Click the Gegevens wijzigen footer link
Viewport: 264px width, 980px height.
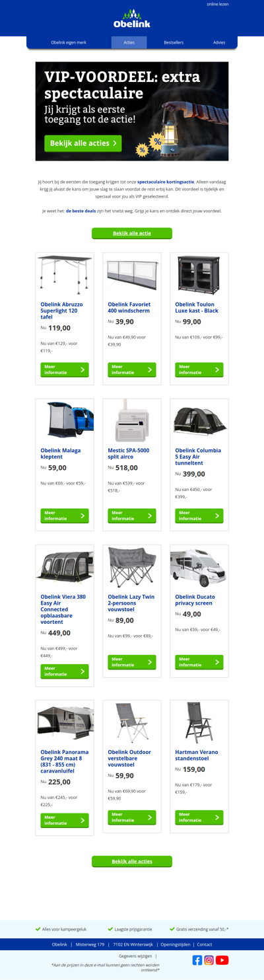coord(135,956)
